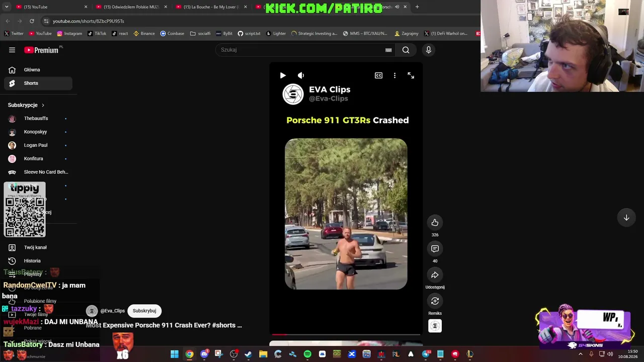
Task: Open the Zagrajmy bookmark
Action: [407, 34]
